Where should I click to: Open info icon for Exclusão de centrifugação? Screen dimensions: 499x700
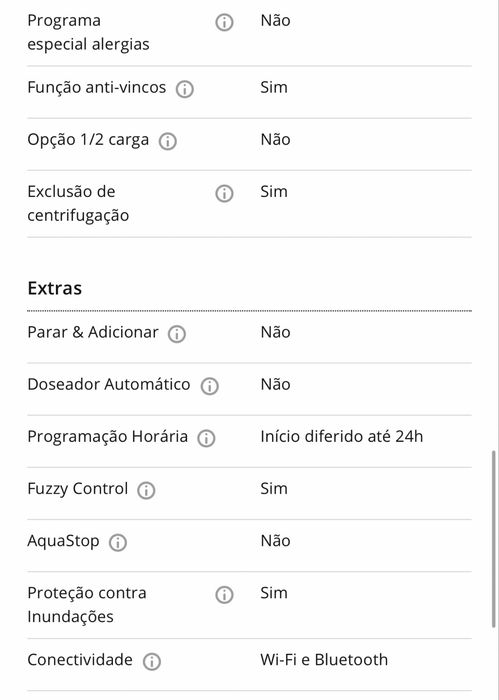pyautogui.click(x=224, y=193)
